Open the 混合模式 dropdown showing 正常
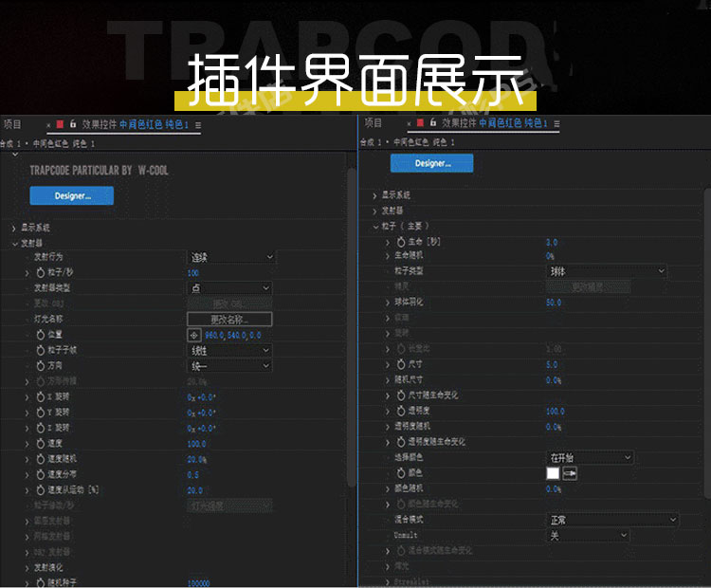Screen dimensions: 711x588 [612, 520]
